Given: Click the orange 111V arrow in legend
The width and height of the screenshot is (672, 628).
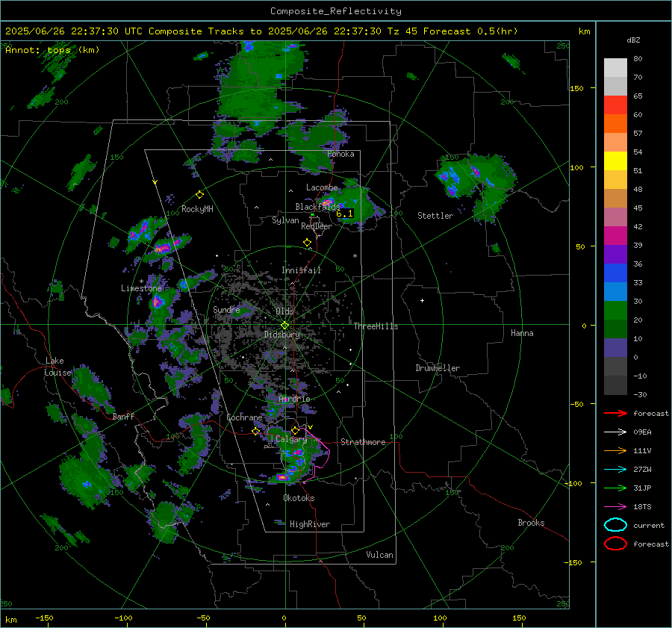Looking at the screenshot, I should (615, 450).
